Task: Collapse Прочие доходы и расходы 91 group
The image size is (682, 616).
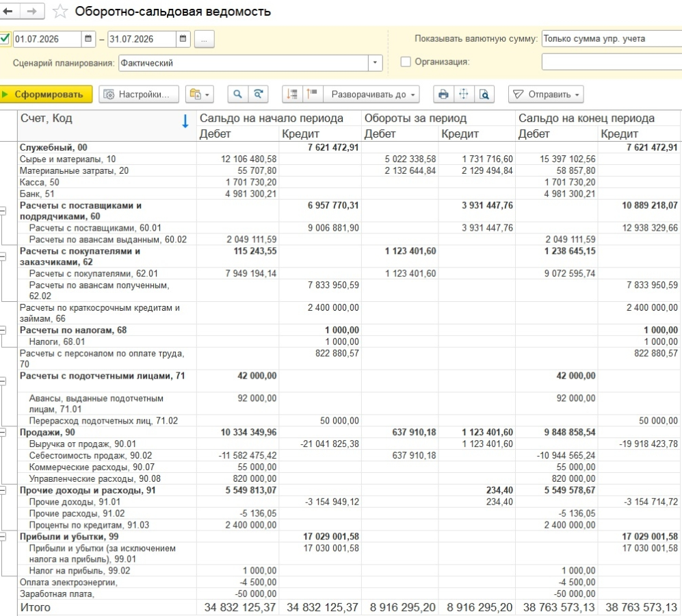Action: click(3, 491)
